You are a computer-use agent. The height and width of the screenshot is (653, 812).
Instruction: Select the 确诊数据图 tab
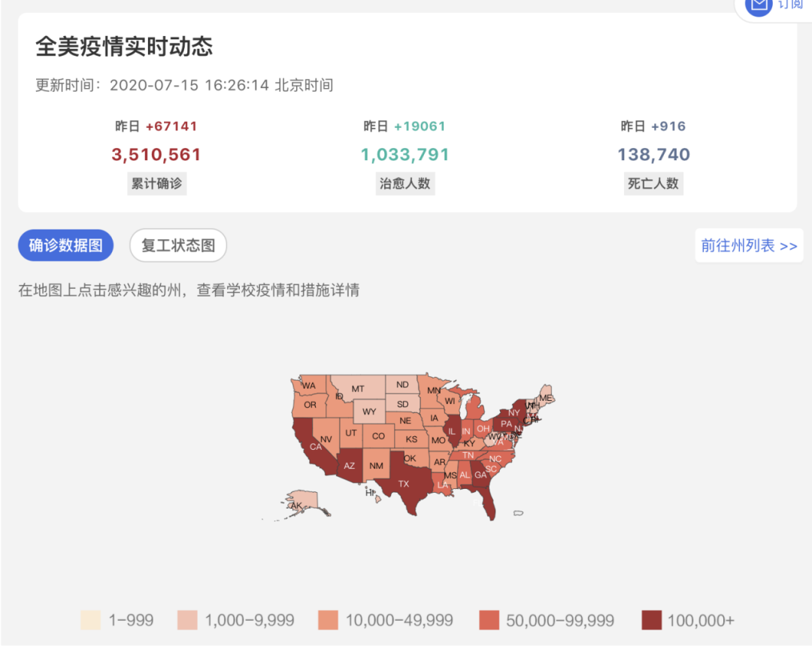(65, 245)
